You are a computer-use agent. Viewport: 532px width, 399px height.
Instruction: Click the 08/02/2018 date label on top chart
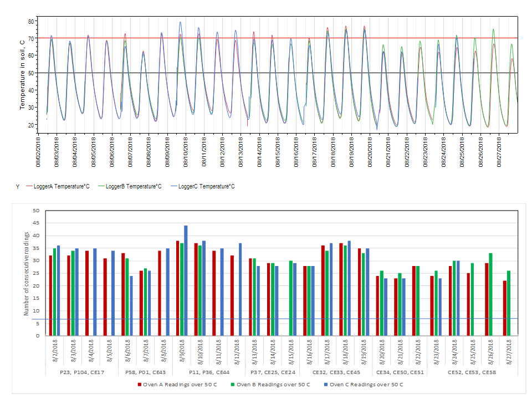coord(38,152)
